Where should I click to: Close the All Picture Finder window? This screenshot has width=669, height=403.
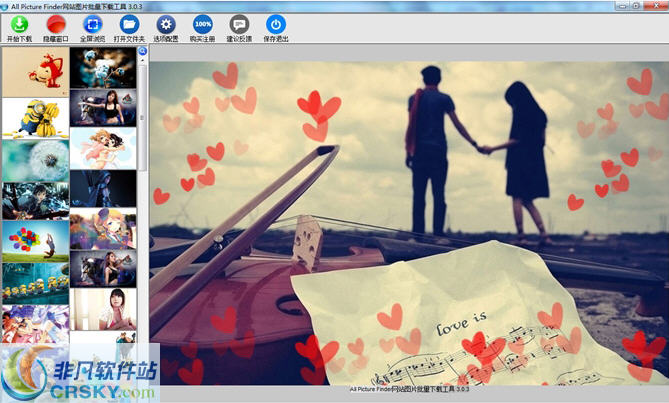pos(657,6)
